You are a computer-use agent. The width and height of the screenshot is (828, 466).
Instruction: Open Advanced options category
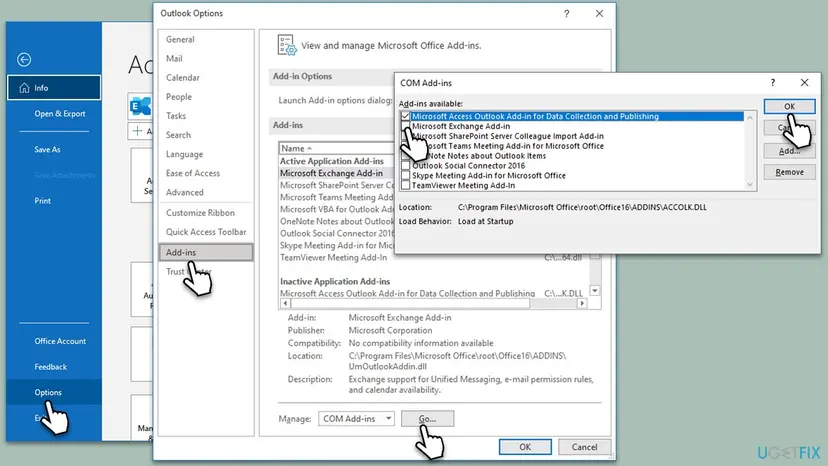point(185,192)
